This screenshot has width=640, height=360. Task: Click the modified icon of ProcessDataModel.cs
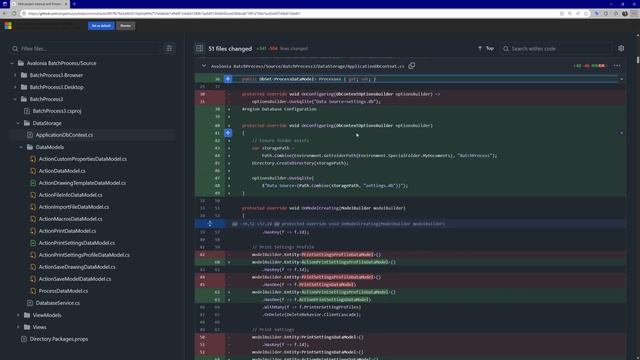[x=33, y=291]
